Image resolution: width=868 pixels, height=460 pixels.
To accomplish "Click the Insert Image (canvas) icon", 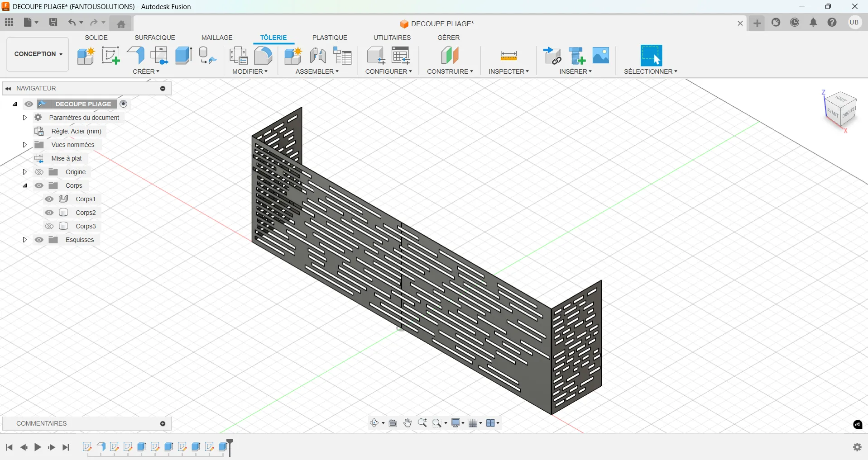I will 601,56.
